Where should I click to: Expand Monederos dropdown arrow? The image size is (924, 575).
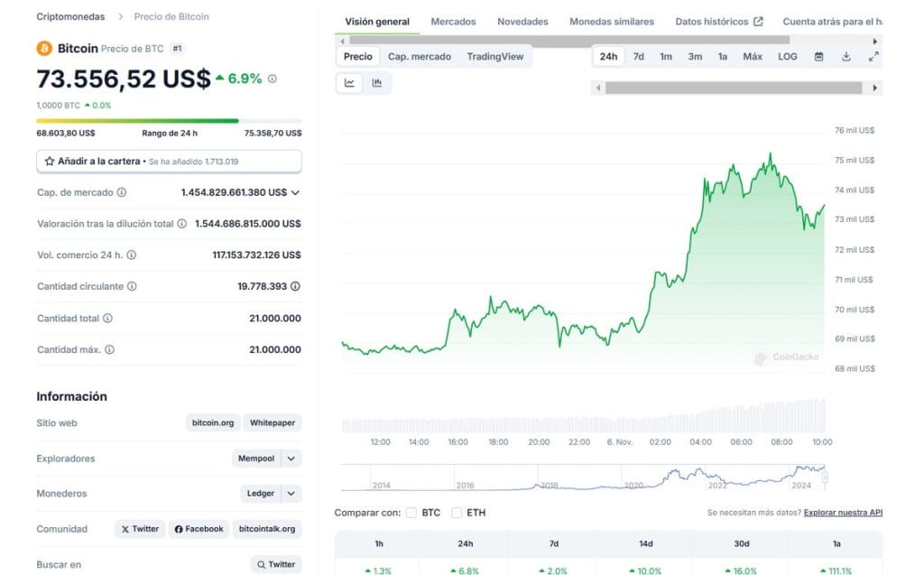[x=291, y=493]
